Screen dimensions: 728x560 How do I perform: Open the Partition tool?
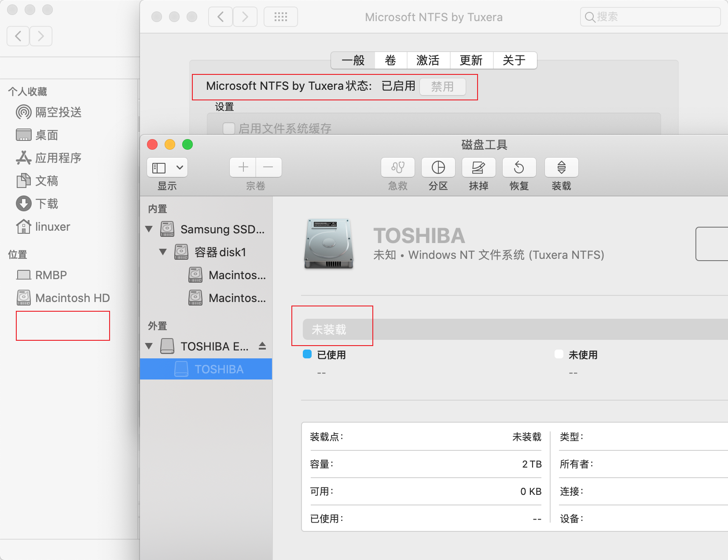[x=438, y=174]
